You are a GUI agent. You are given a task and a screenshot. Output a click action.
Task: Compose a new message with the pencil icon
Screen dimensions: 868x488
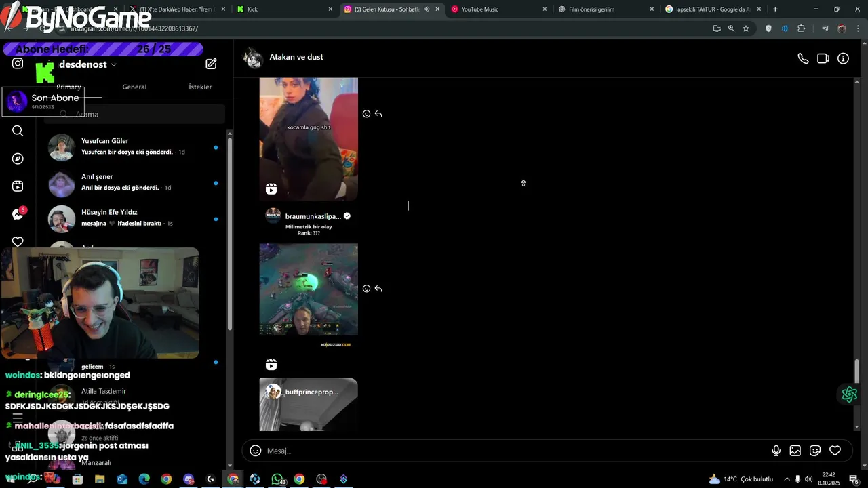pyautogui.click(x=212, y=64)
